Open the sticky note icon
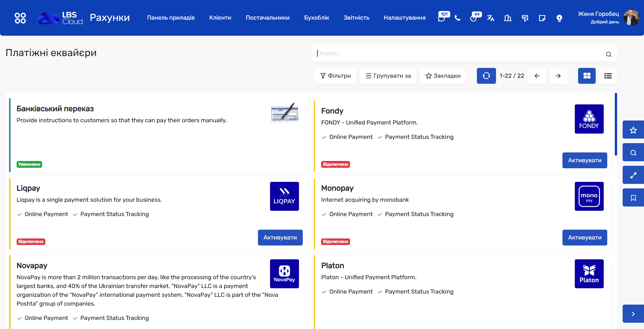Screen dimensions: 644x329 click(x=542, y=18)
